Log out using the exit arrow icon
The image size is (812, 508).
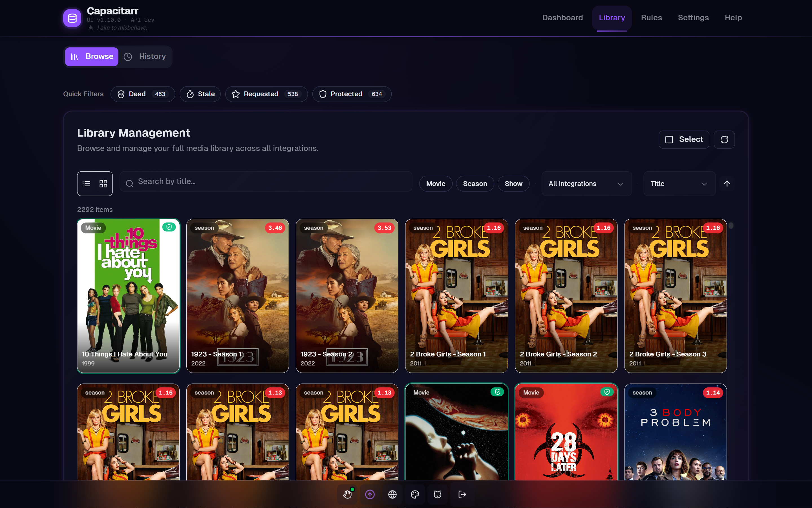pyautogui.click(x=462, y=494)
